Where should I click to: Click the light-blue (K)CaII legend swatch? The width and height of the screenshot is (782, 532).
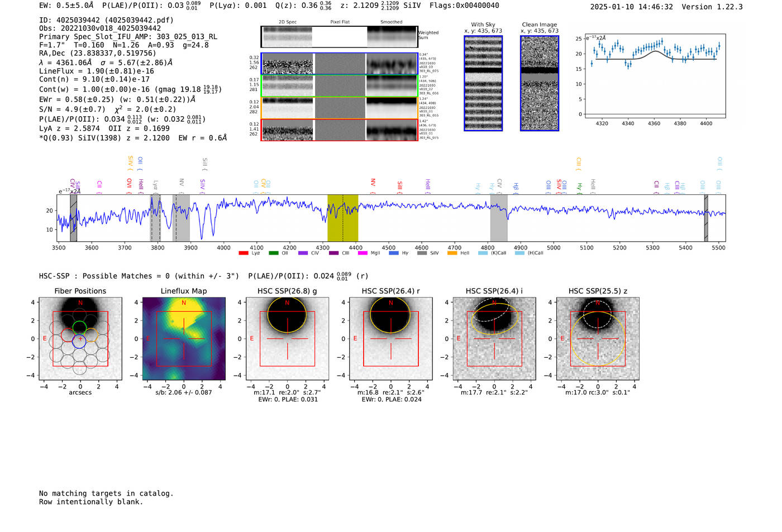(483, 253)
